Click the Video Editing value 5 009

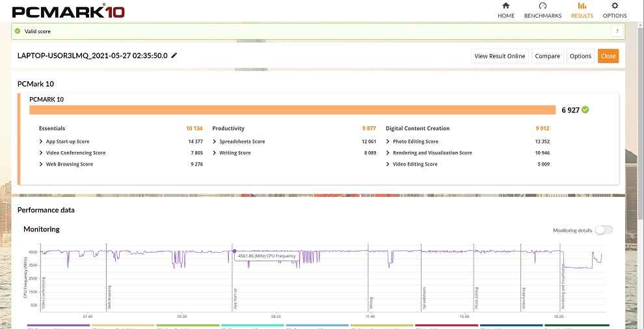coord(544,164)
